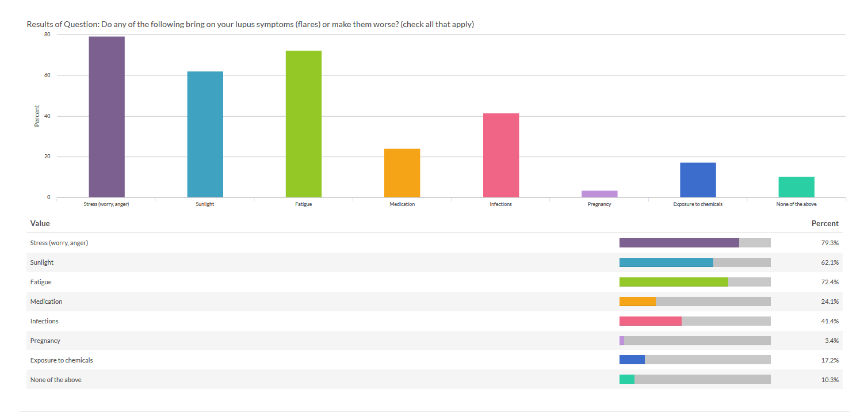Click the Infections row progress bar
This screenshot has height=412, width=868.
(x=695, y=321)
